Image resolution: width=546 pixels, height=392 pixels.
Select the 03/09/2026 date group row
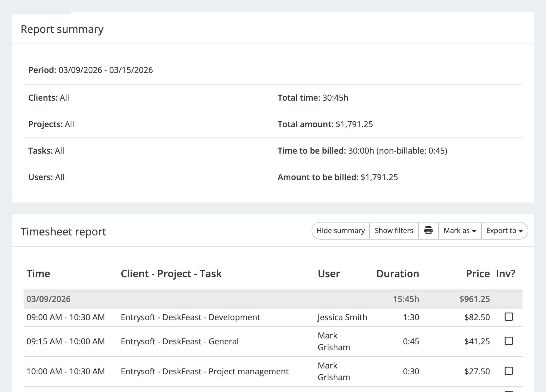coord(273,299)
